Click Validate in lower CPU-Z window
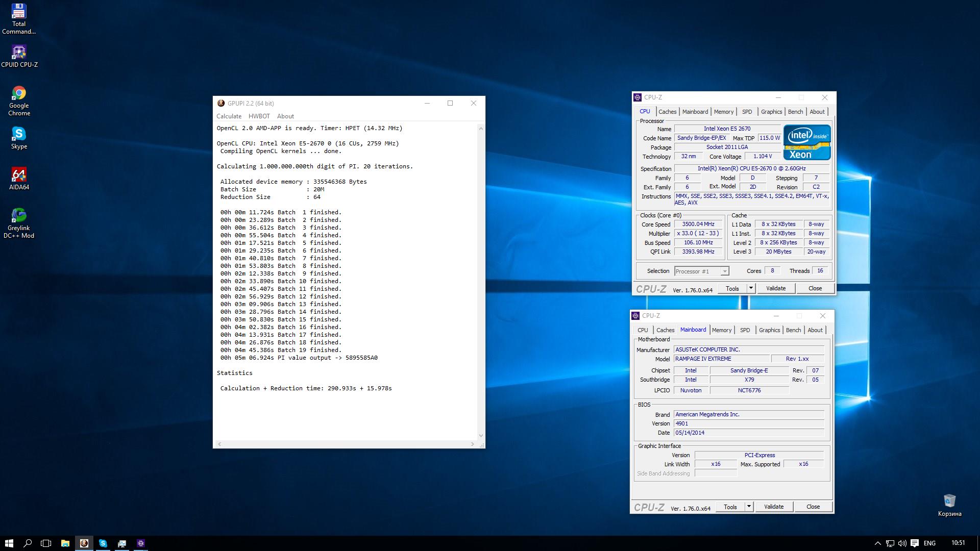This screenshot has height=551, width=980. (x=774, y=507)
